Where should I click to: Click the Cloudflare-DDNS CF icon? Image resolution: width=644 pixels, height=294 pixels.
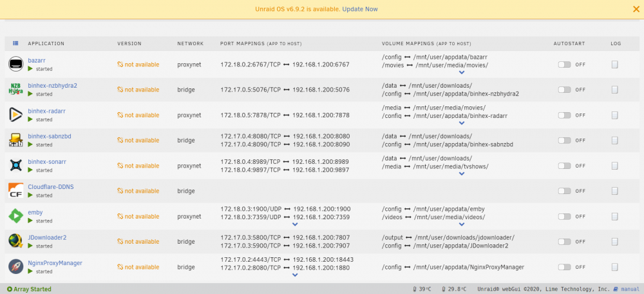(16, 191)
